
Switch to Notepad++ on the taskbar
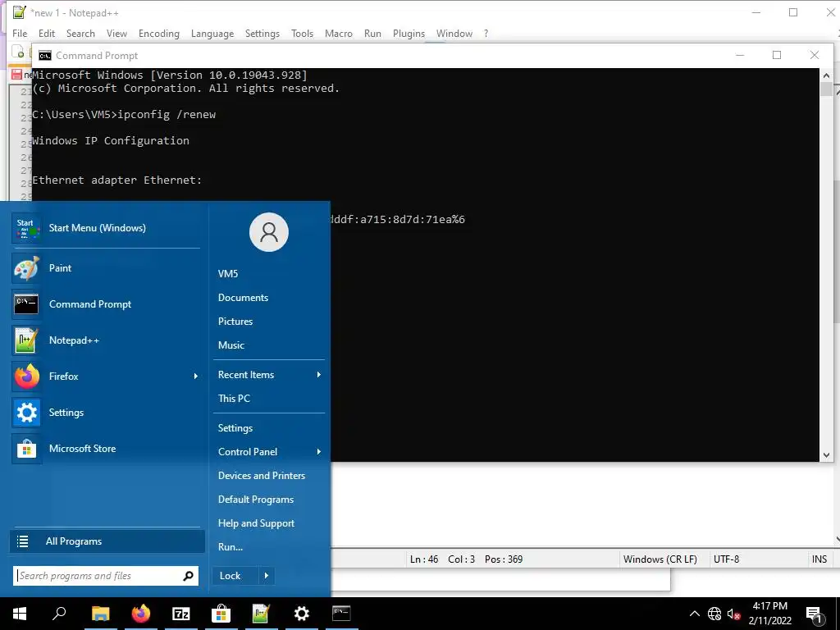tap(261, 614)
